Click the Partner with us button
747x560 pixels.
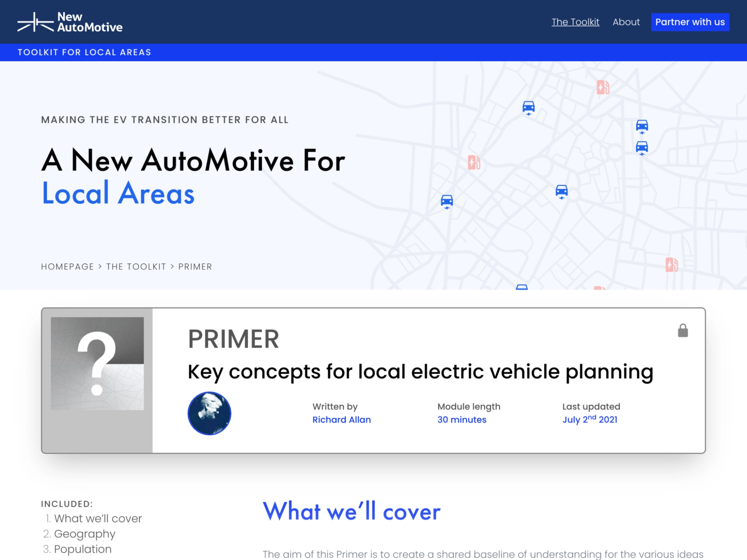click(x=690, y=22)
